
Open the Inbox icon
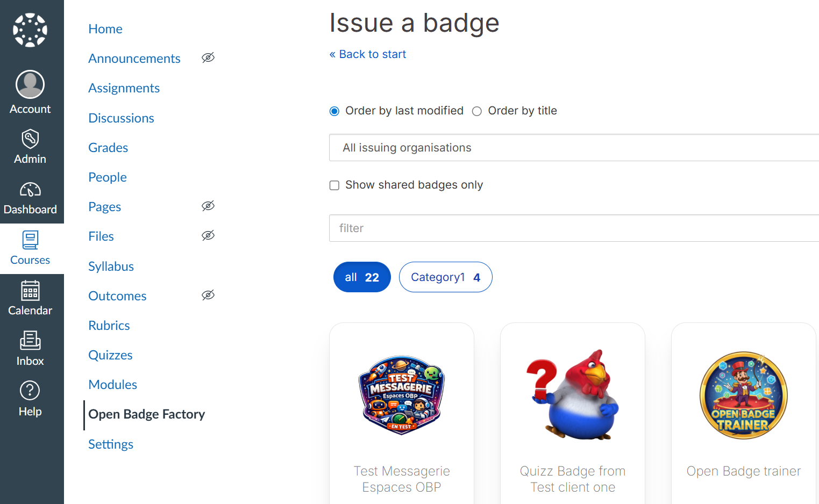click(x=30, y=341)
